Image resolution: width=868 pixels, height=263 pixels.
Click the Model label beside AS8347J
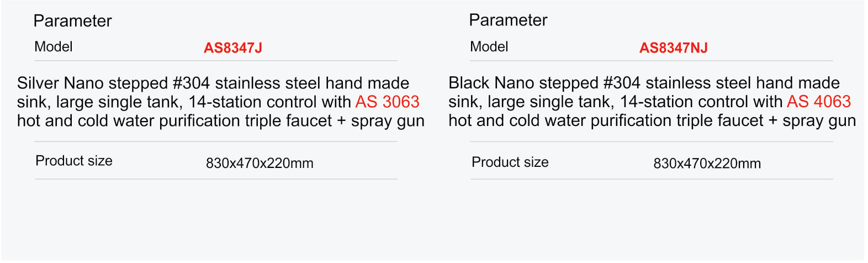pos(53,47)
